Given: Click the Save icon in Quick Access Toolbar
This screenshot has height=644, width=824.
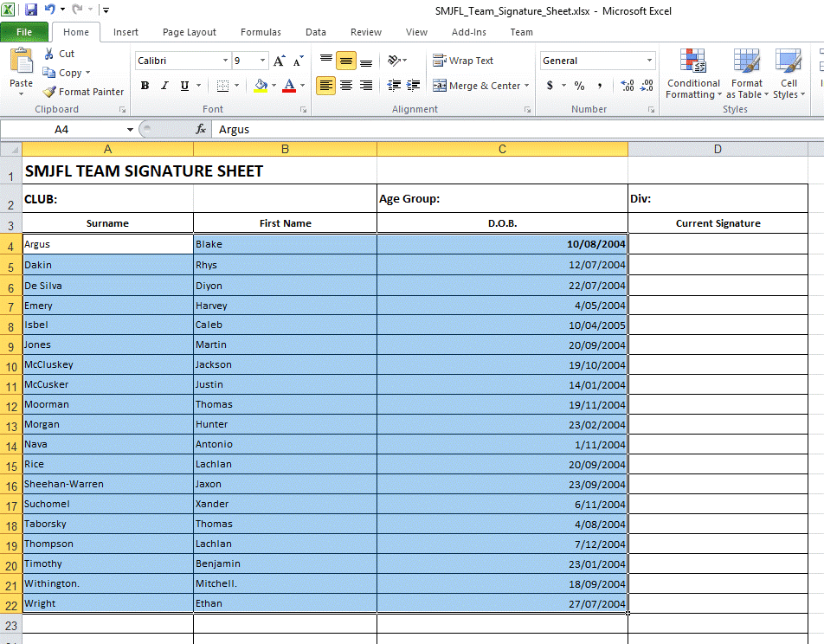Looking at the screenshot, I should [31, 10].
